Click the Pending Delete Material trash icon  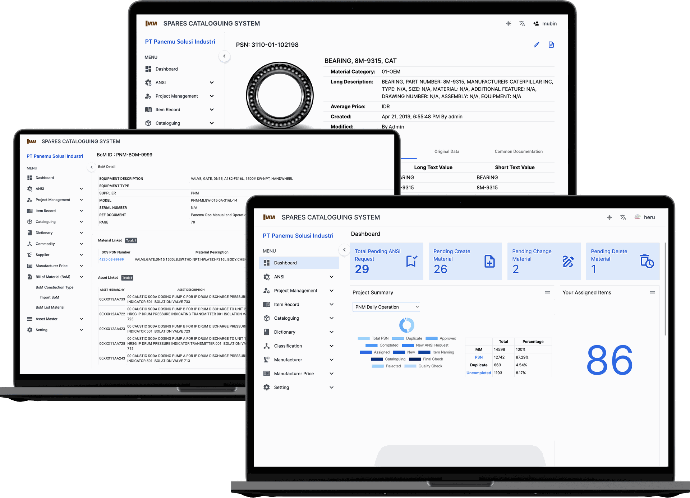(647, 262)
